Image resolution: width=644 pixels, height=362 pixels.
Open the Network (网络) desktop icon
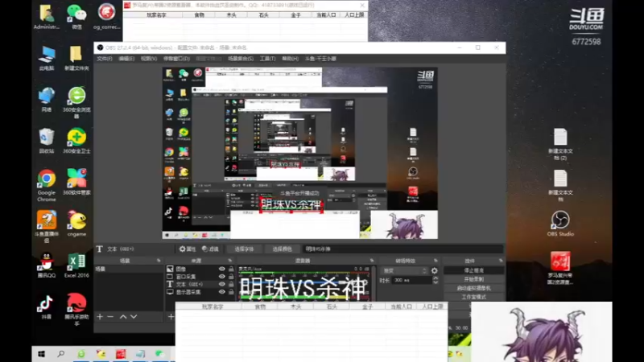tap(47, 99)
